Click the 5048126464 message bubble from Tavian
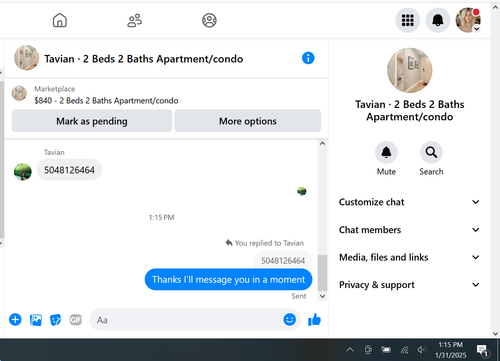The width and height of the screenshot is (500, 361). (x=69, y=170)
